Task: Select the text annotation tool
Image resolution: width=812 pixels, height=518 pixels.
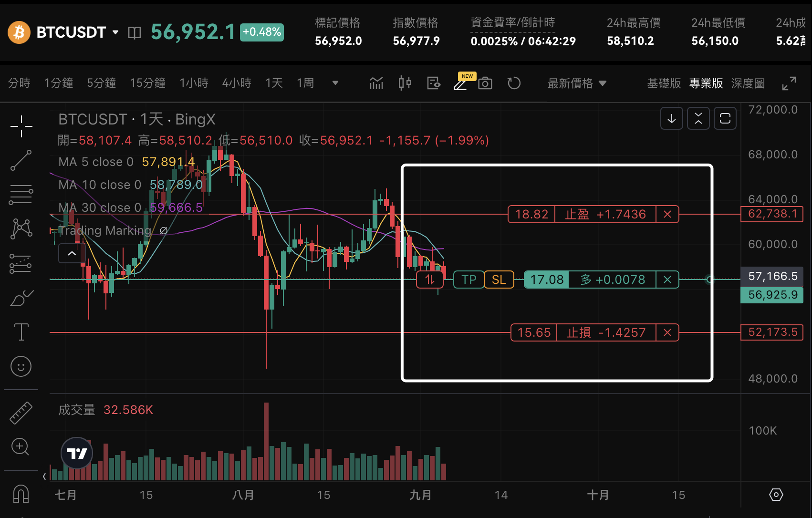Action: [21, 332]
